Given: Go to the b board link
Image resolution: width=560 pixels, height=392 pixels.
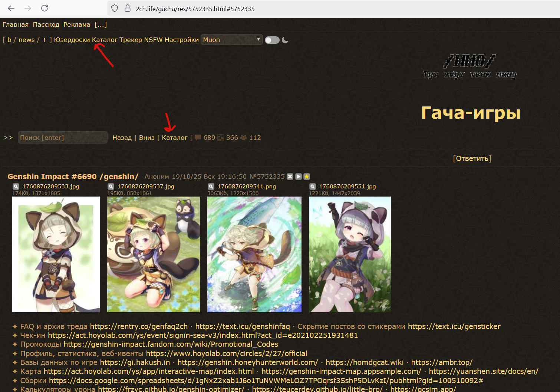Looking at the screenshot, I should point(9,40).
